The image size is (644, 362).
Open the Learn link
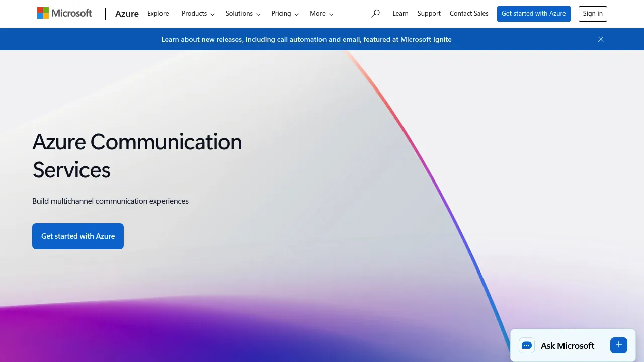click(x=400, y=14)
